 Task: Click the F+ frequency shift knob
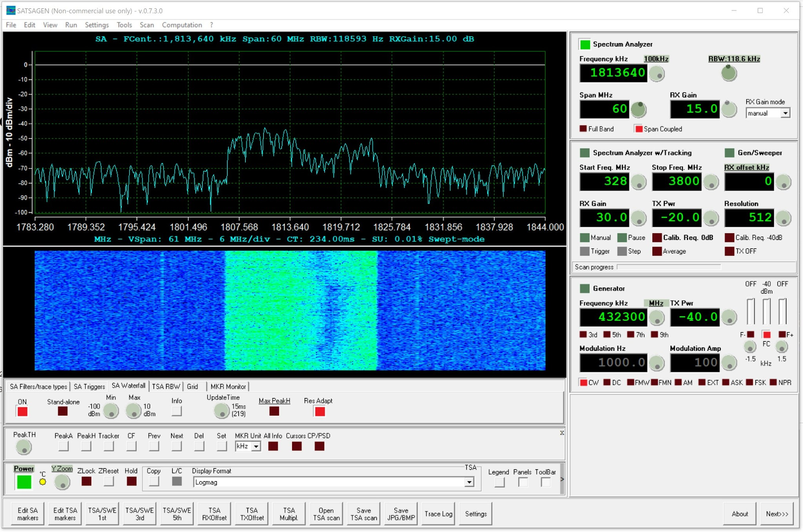[782, 347]
